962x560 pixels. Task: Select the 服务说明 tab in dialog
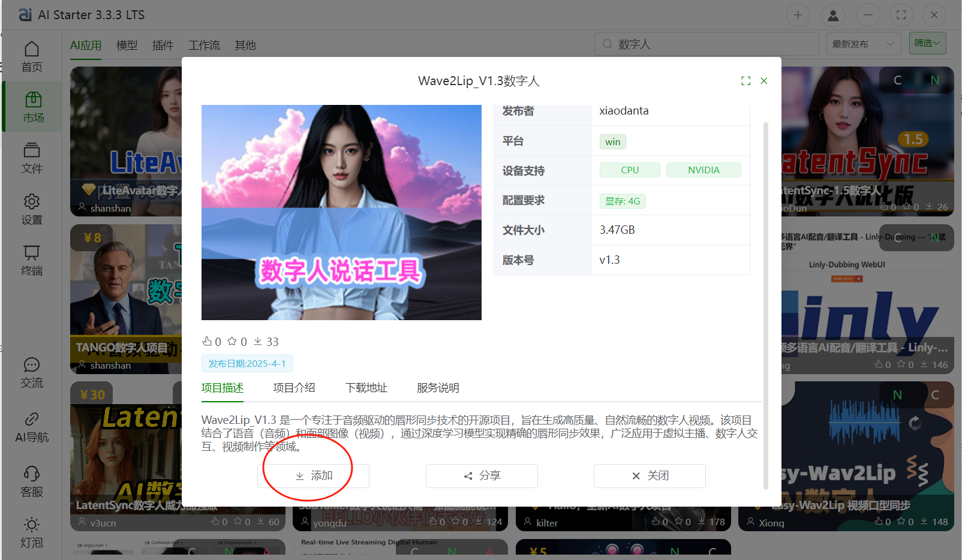pos(438,388)
